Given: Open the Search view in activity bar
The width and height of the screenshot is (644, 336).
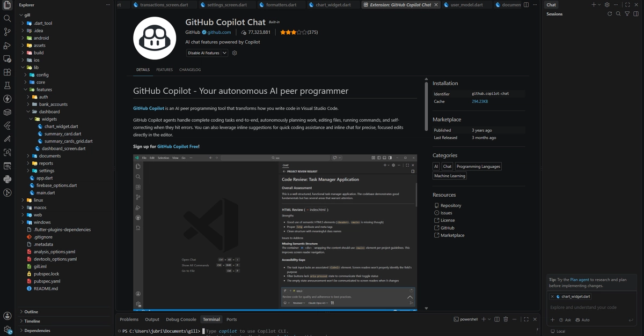Looking at the screenshot, I should pos(8,18).
